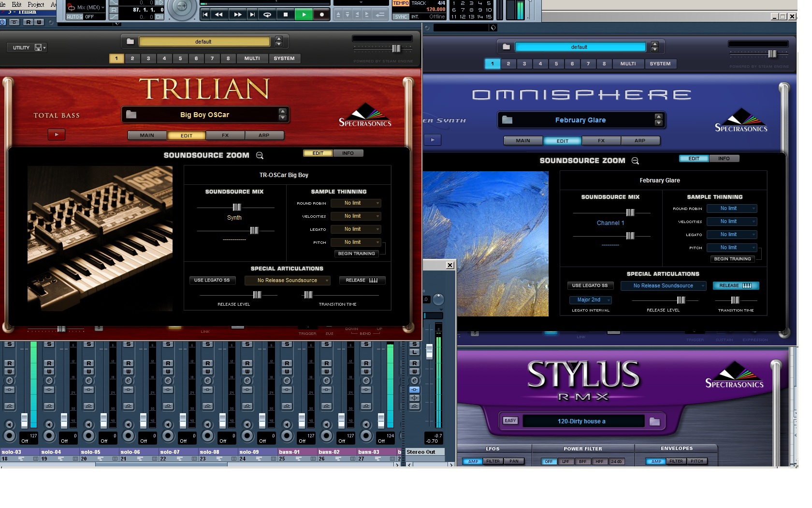This screenshot has width=812, height=508.
Task: Start playback with the transport Play button
Action: tap(304, 15)
